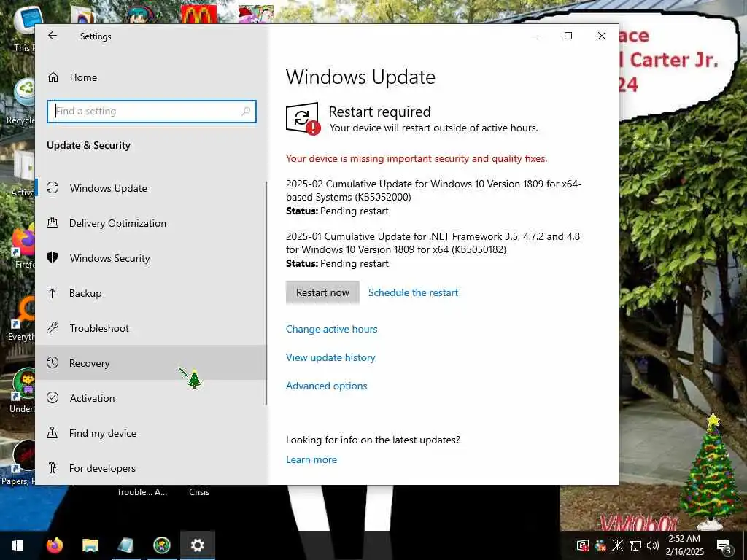This screenshot has height=560, width=747.
Task: Click the Settings gear taskbar icon
Action: [197, 545]
